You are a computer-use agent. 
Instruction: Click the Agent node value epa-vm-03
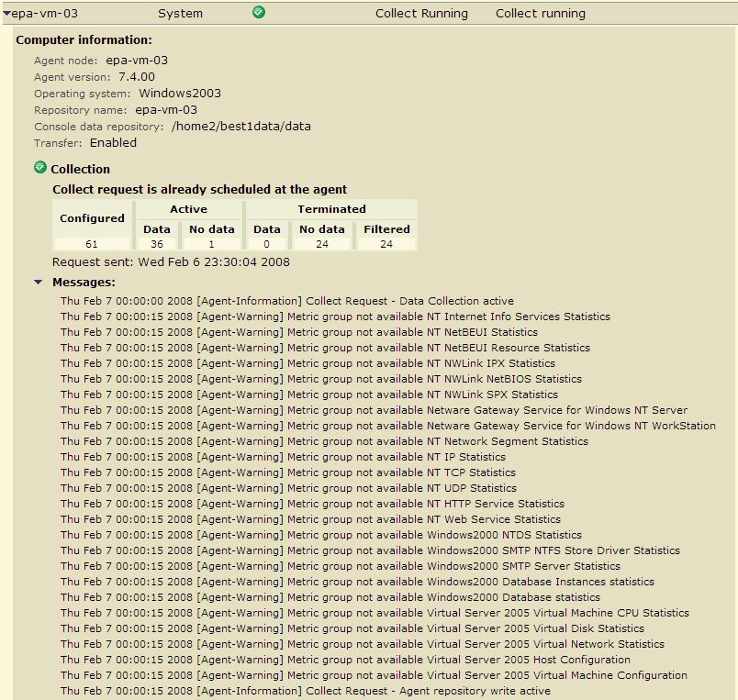click(x=137, y=61)
